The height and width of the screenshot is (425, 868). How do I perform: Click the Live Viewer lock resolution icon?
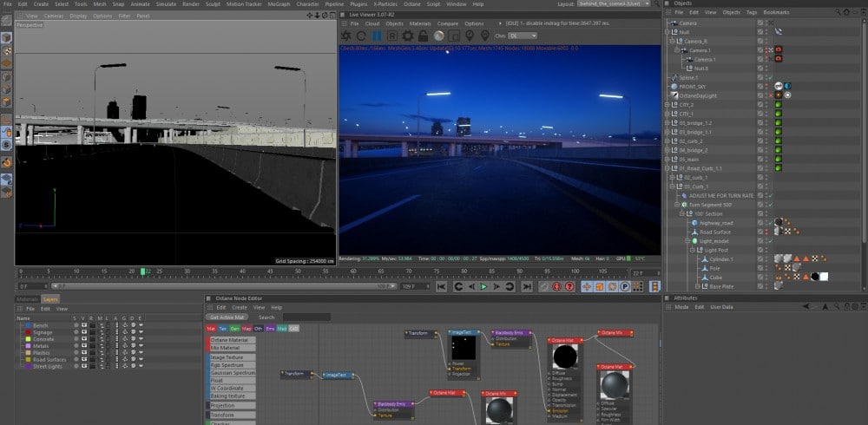click(423, 36)
